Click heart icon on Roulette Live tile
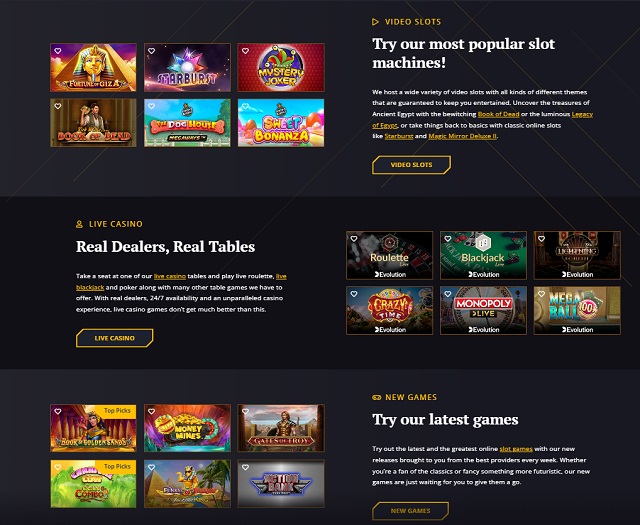Image resolution: width=640 pixels, height=525 pixels. pos(354,239)
